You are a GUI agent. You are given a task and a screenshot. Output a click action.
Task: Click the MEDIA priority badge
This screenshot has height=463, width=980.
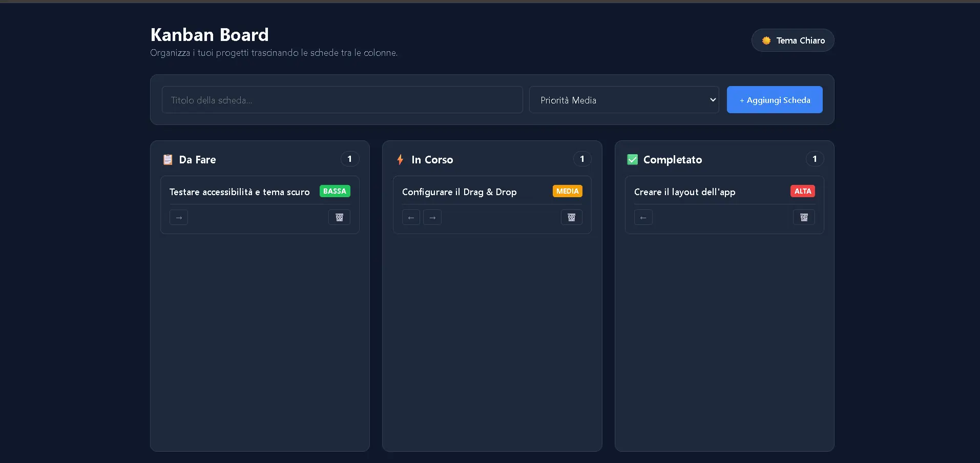pyautogui.click(x=568, y=191)
